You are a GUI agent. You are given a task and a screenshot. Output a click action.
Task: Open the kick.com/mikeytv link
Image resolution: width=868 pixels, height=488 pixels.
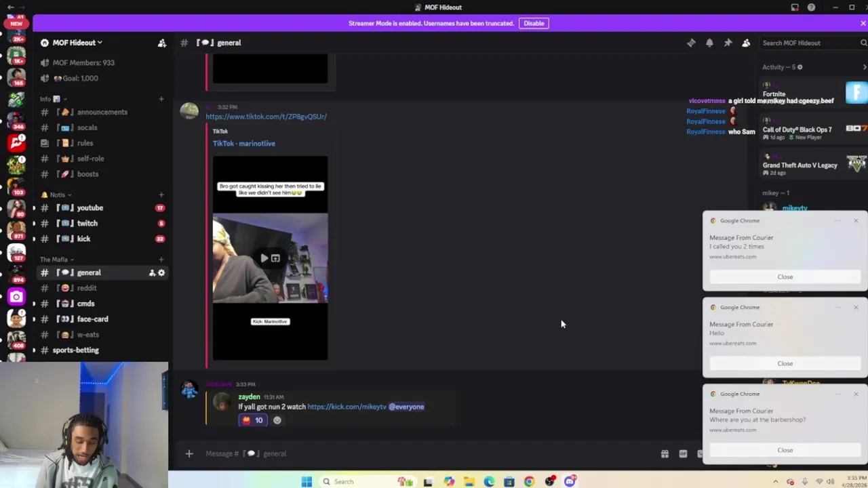click(x=347, y=407)
